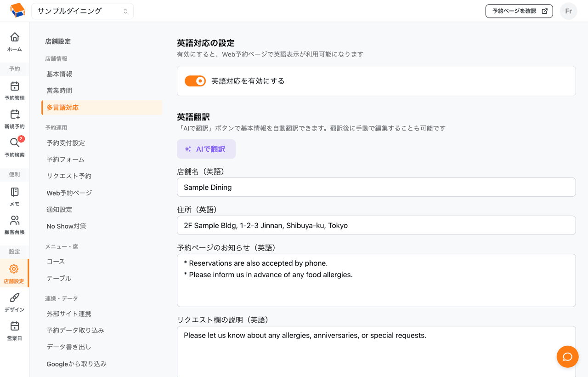This screenshot has height=377, width=588.
Task: Click the Fr user avatar
Action: pyautogui.click(x=568, y=11)
